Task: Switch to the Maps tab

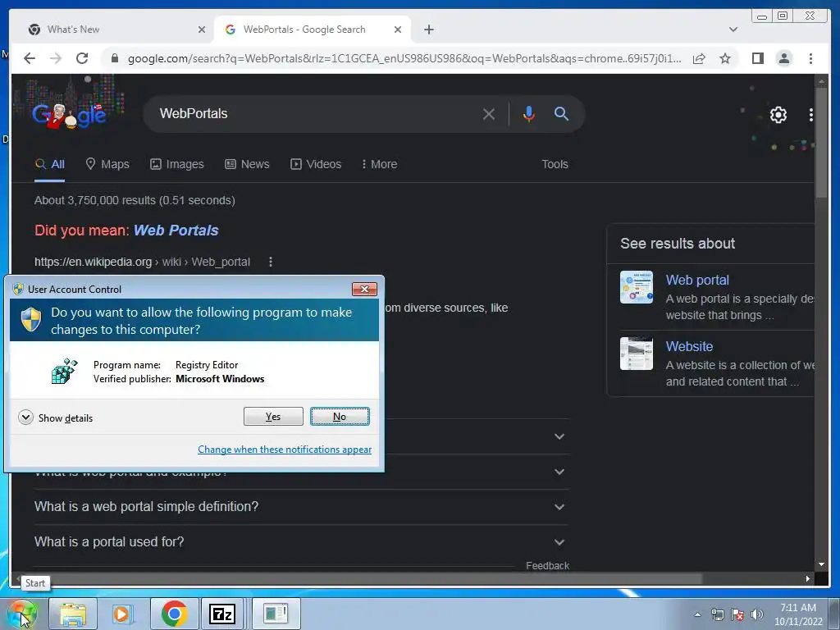Action: click(x=107, y=164)
